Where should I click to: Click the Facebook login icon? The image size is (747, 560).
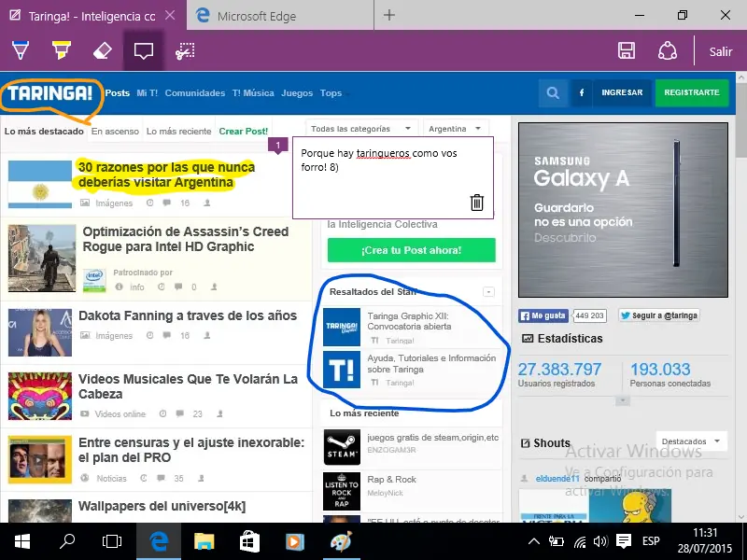point(581,92)
